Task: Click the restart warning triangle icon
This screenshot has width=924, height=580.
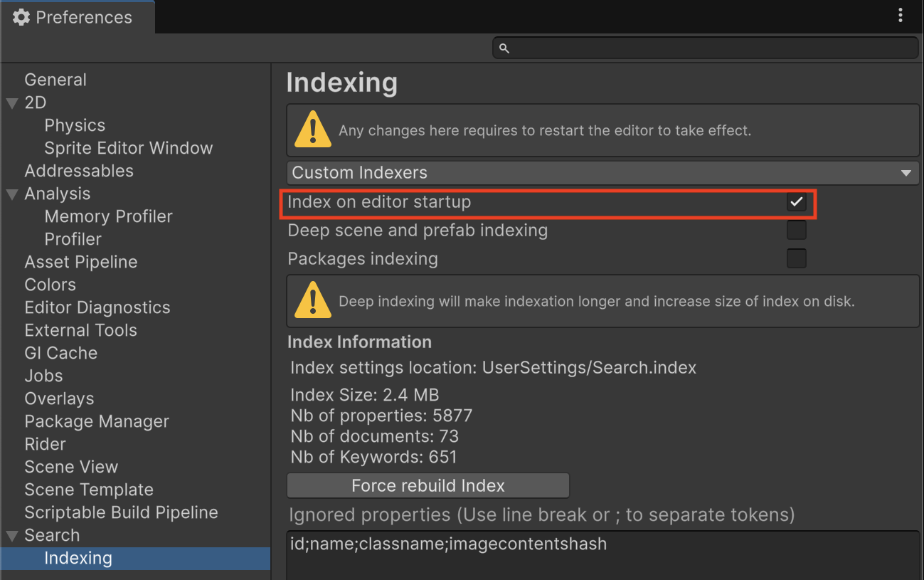Action: pos(312,130)
